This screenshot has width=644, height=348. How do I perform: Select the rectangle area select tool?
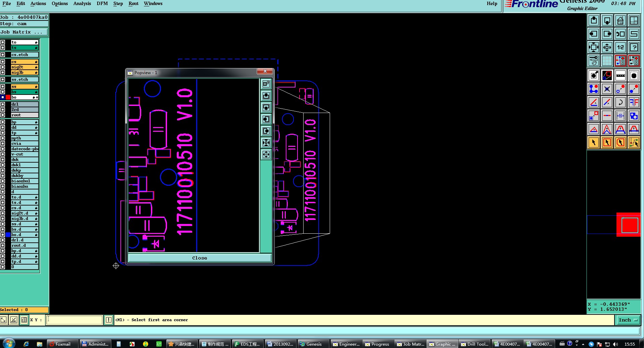tap(607, 142)
